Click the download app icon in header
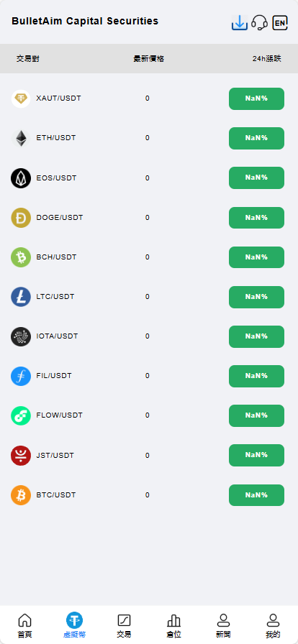 (240, 22)
